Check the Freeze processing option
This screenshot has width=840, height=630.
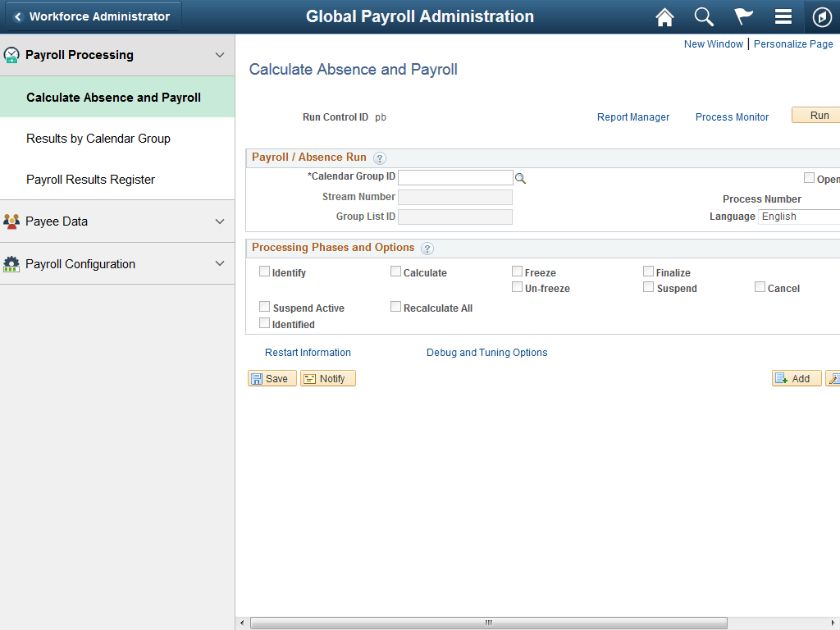click(517, 271)
